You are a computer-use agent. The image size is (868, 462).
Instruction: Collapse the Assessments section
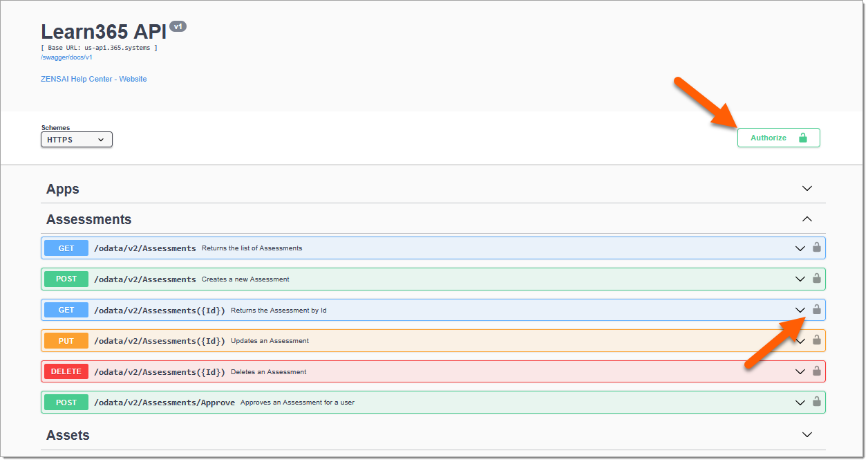(x=806, y=219)
